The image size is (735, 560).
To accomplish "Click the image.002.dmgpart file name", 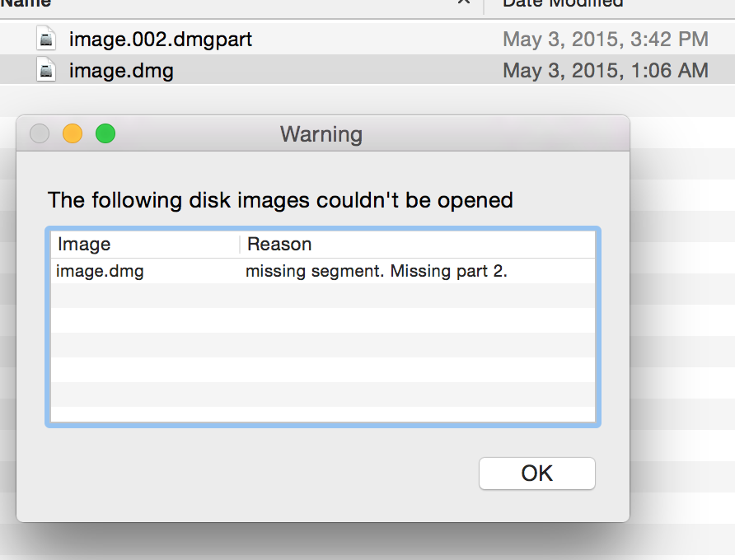I will 161,40.
